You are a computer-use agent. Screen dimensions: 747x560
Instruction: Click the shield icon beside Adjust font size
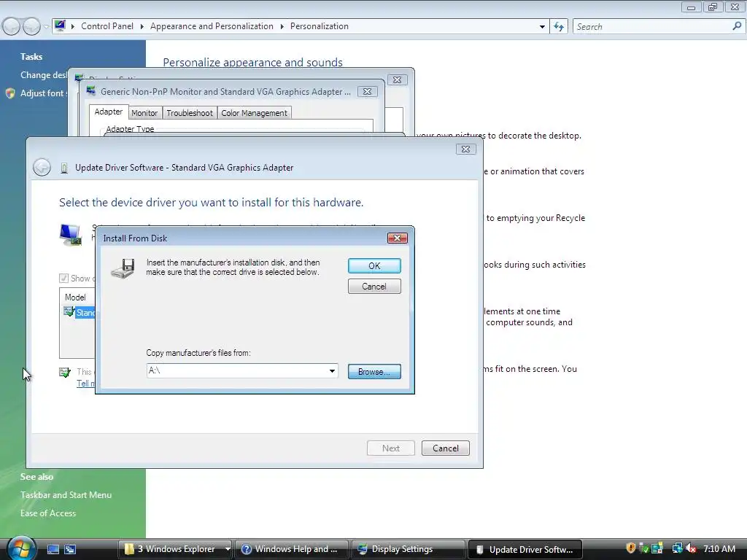(x=10, y=93)
